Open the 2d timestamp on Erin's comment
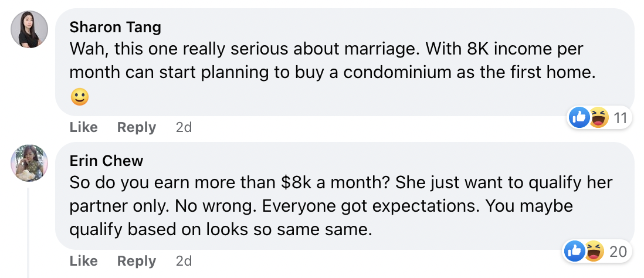The height and width of the screenshot is (278, 644). point(184,261)
